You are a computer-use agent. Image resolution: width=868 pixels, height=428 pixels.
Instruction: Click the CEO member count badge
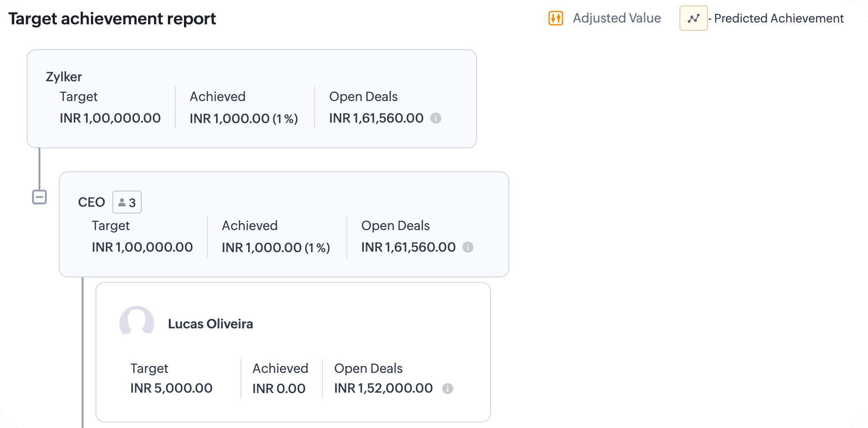tap(127, 203)
